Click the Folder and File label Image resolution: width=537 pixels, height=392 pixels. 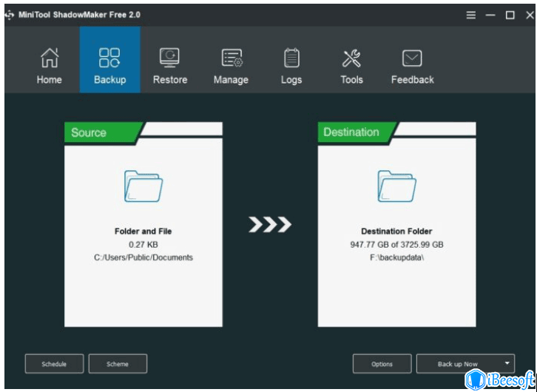click(143, 232)
